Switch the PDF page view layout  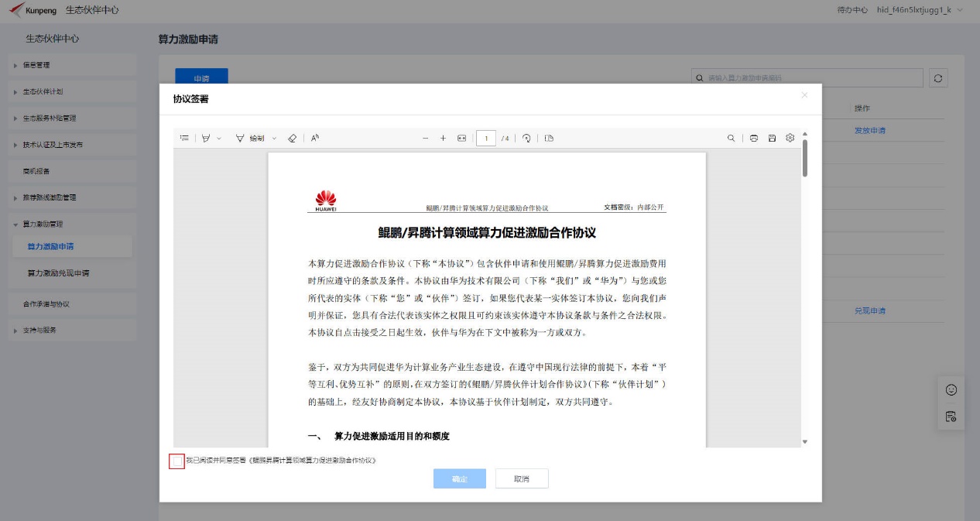tap(549, 138)
